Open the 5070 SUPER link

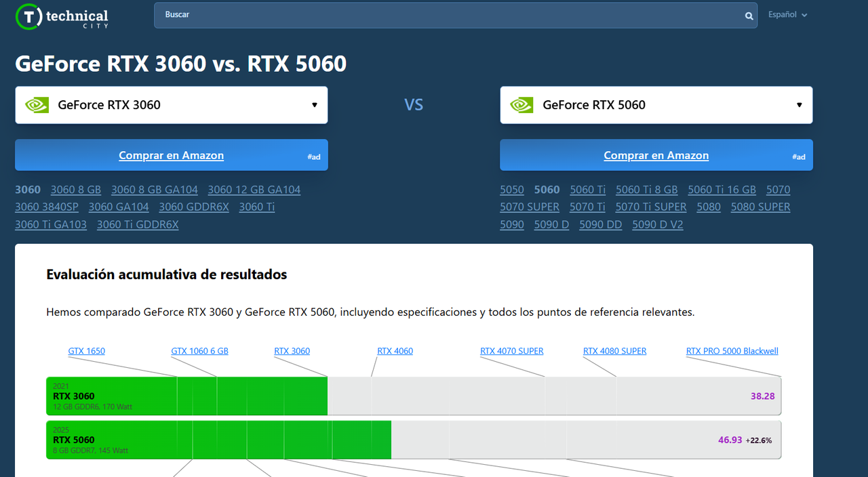click(530, 207)
